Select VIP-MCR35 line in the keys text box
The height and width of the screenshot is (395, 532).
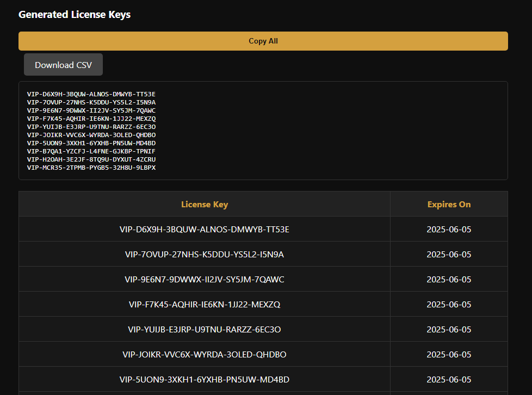tap(91, 167)
